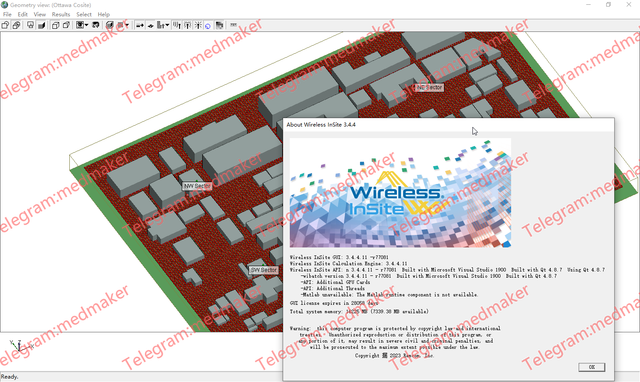Click the small dotted last toolbar icon
Screen dimensions: 640x382
233,24
